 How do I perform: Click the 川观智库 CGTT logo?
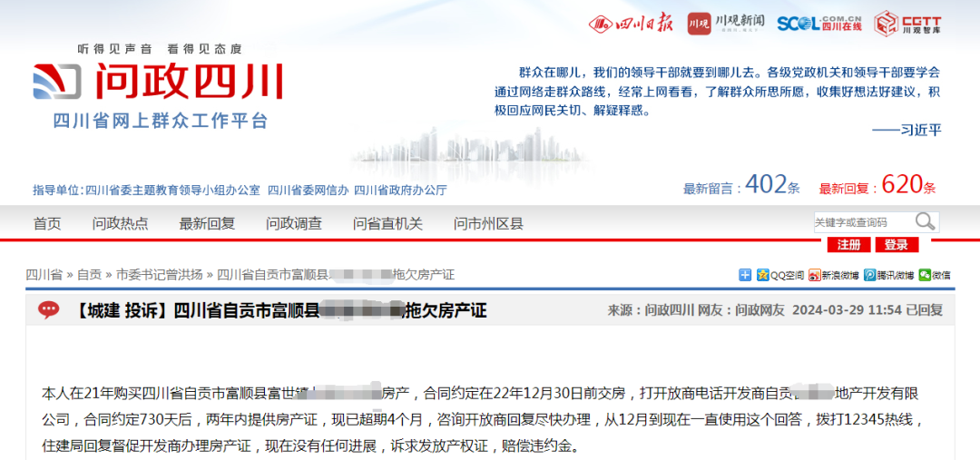[x=907, y=24]
